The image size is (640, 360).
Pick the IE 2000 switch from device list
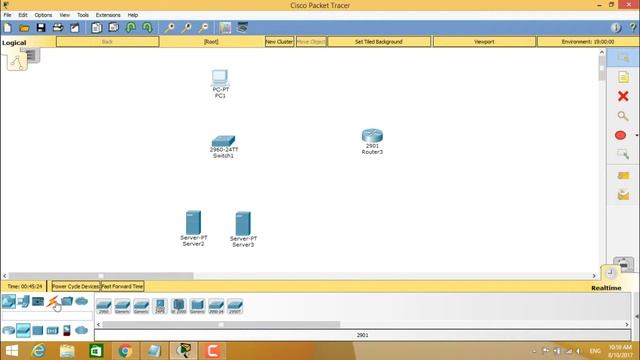pyautogui.click(x=178, y=306)
